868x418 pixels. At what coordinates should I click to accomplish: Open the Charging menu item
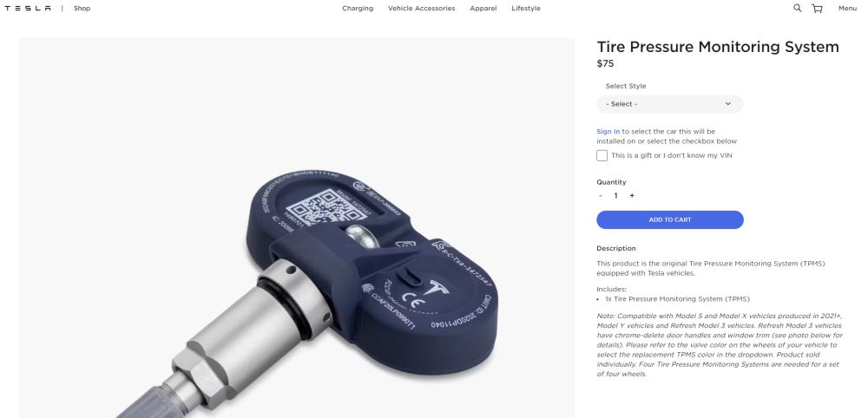(x=358, y=9)
